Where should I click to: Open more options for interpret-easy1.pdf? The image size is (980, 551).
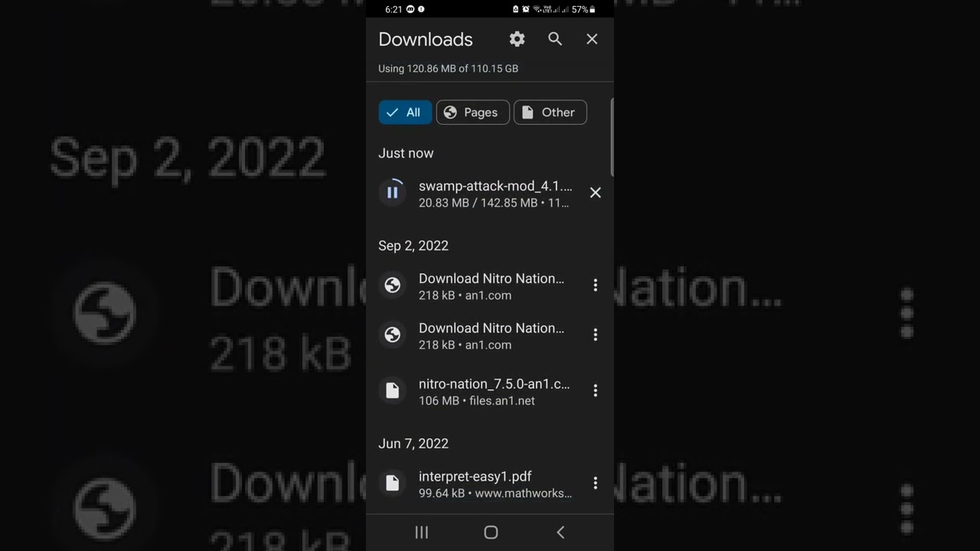(595, 483)
